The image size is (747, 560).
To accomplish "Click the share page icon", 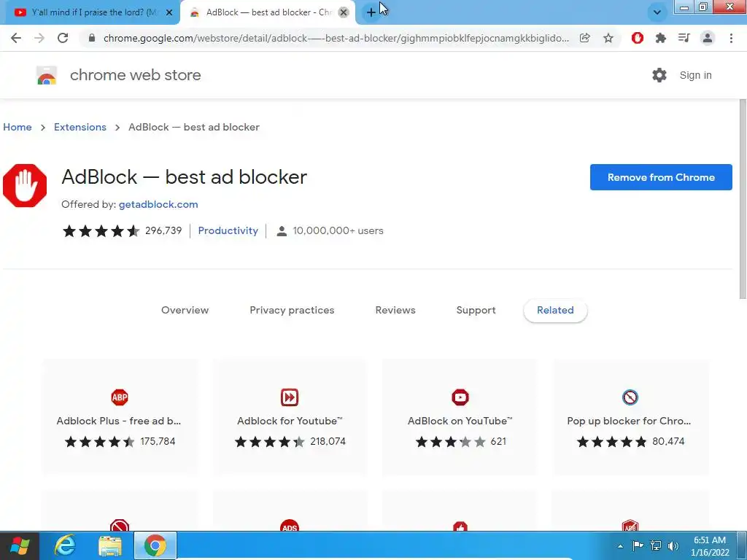I will (584, 38).
